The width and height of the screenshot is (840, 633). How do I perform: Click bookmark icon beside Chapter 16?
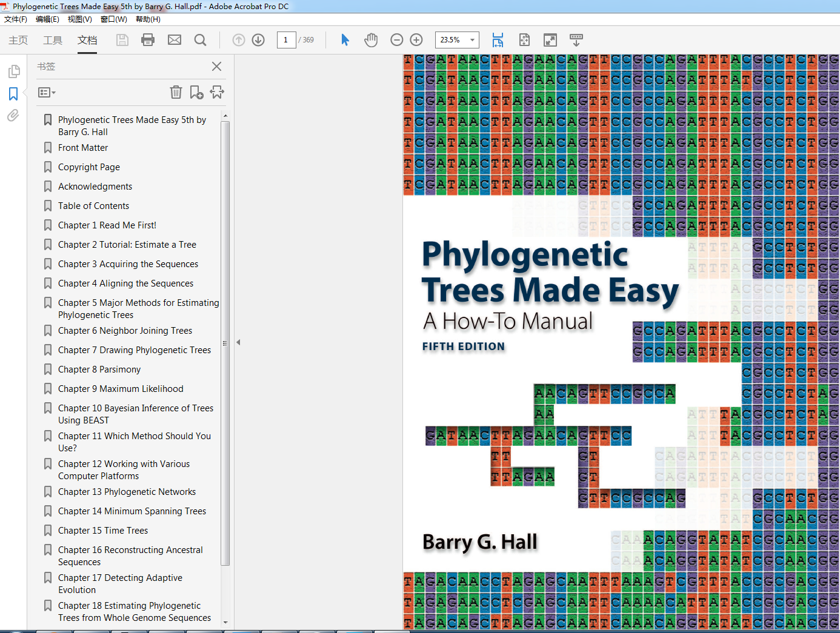(48, 550)
